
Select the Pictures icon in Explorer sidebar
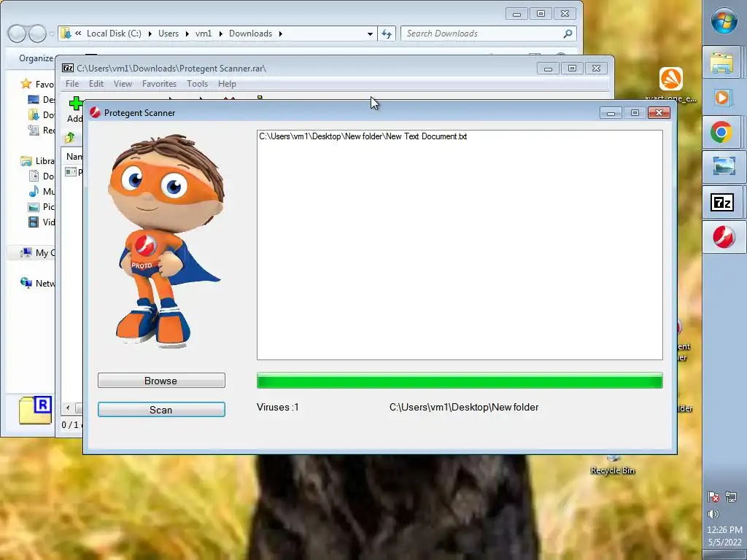click(34, 206)
